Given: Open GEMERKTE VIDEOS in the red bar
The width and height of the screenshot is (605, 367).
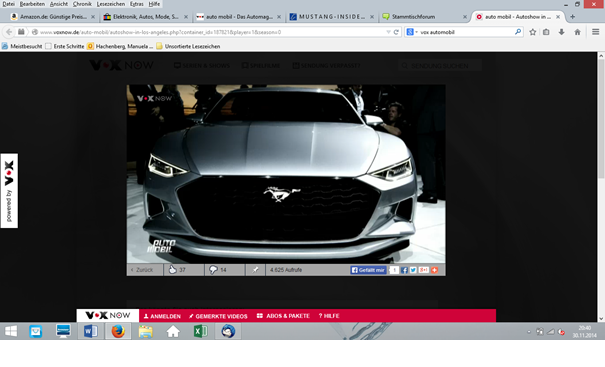Looking at the screenshot, I should (218, 316).
